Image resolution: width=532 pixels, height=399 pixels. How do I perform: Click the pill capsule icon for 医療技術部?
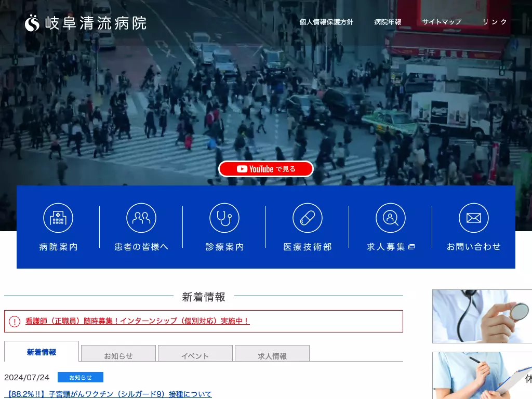point(308,218)
